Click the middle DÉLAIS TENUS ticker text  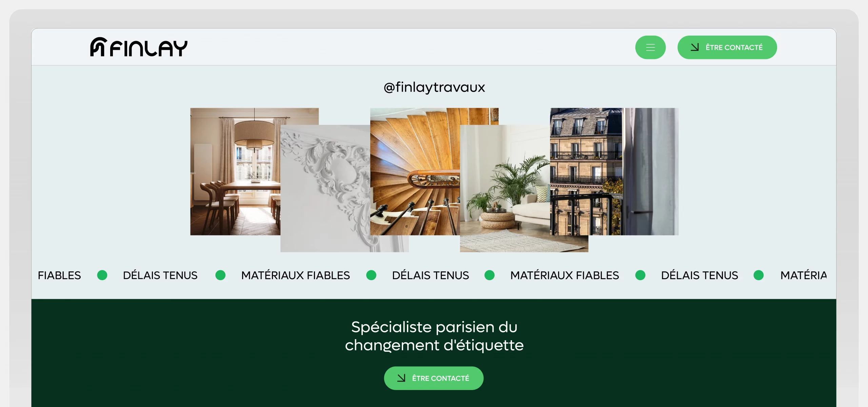coord(430,275)
